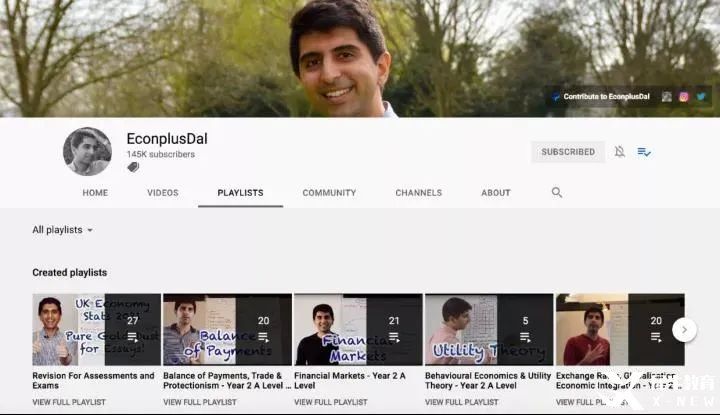Open the COMMUNITY tab
The height and width of the screenshot is (415, 720).
(329, 193)
